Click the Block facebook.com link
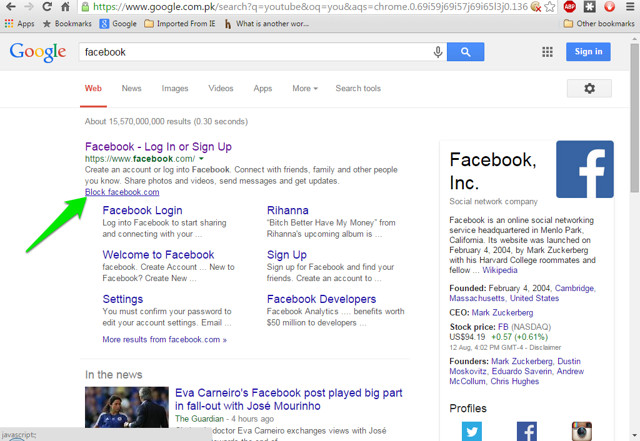Image resolution: width=640 pixels, height=441 pixels. [x=122, y=192]
